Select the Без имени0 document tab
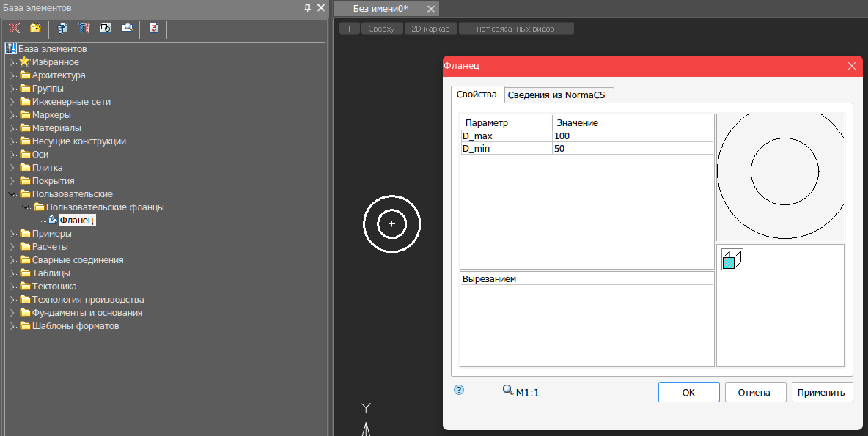The width and height of the screenshot is (868, 436). [x=380, y=8]
